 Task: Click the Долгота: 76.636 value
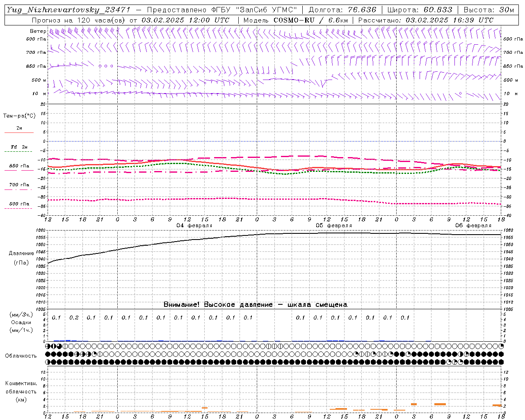342,10
